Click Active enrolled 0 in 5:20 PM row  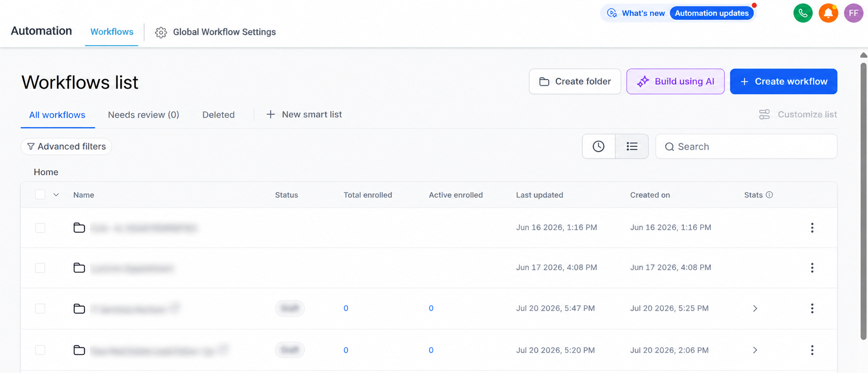click(431, 350)
